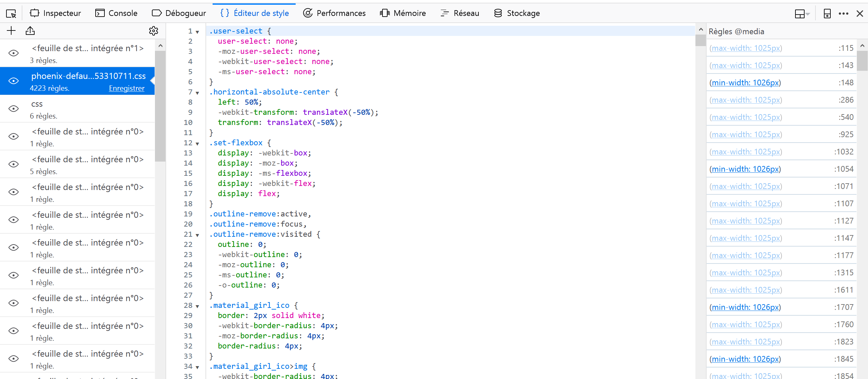This screenshot has width=868, height=379.
Task: Toggle visibility of the css sheet
Action: pos(14,109)
